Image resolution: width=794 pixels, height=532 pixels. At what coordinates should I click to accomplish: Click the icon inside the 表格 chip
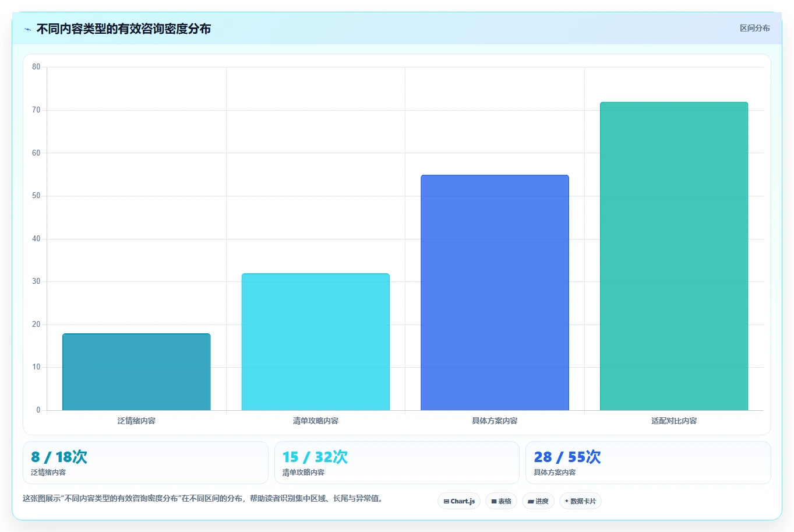[494, 501]
